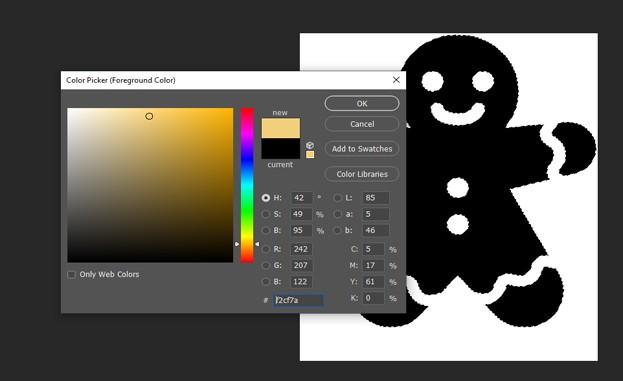
Task: Click the Y yellow field showing 61
Action: (373, 282)
